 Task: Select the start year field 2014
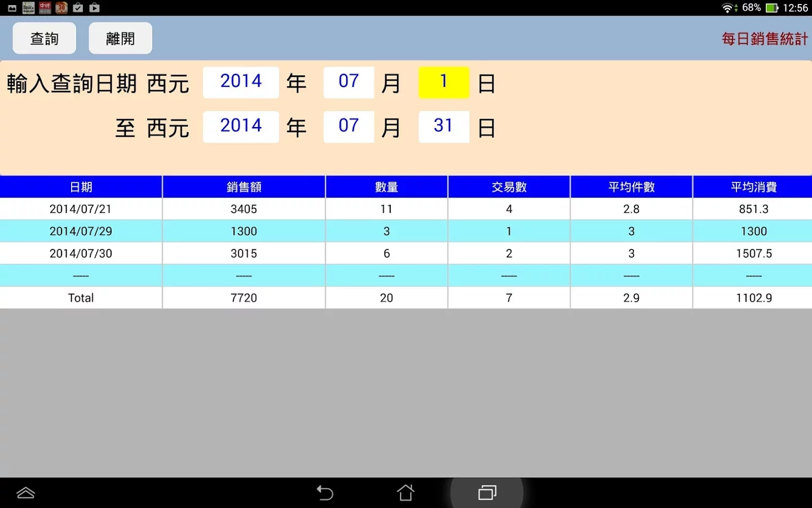tap(241, 82)
